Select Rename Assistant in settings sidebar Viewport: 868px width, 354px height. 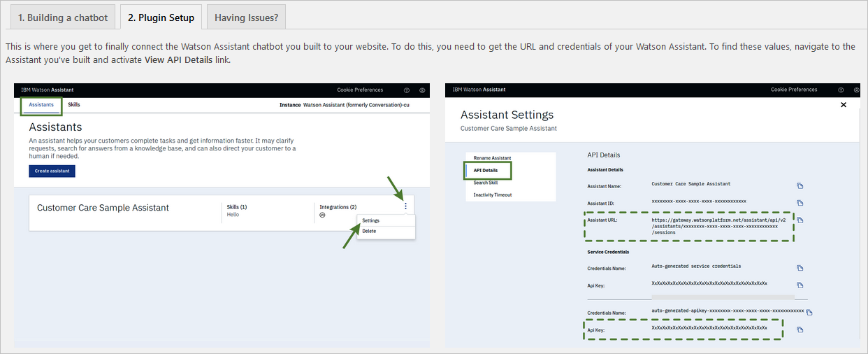492,158
